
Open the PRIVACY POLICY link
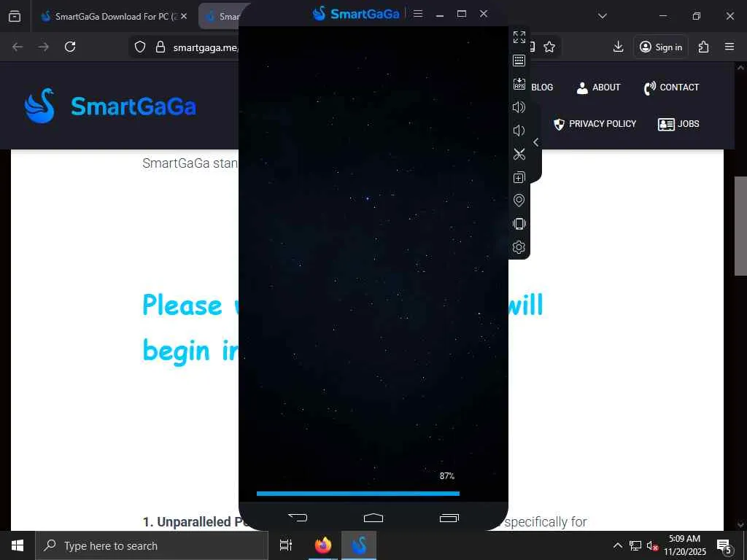595,124
